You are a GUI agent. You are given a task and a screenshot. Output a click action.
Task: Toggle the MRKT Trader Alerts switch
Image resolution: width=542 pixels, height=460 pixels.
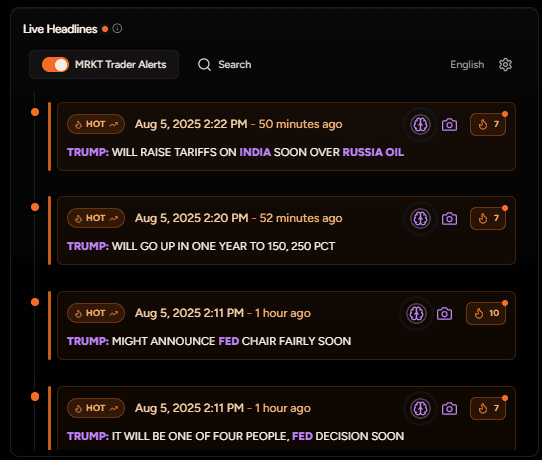pos(55,65)
